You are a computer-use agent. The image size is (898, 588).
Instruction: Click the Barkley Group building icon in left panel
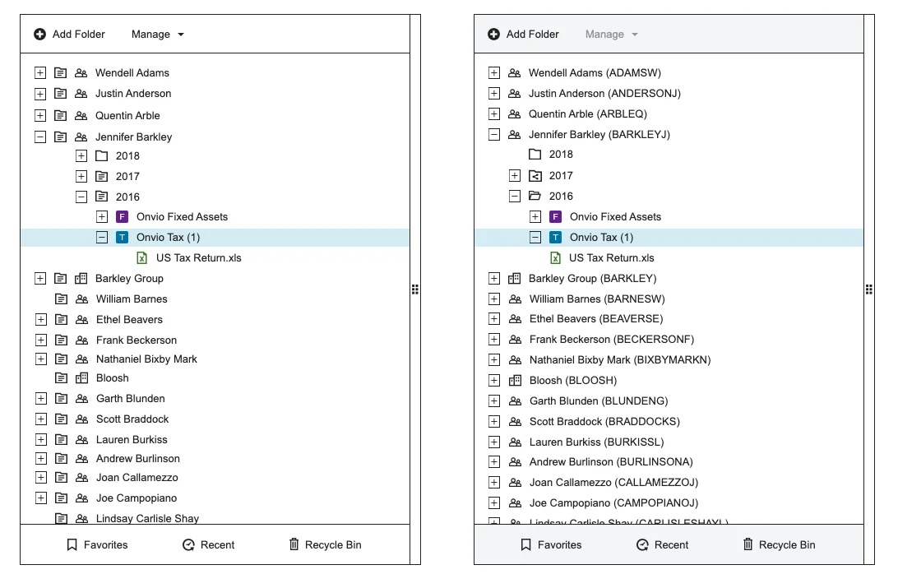81,278
